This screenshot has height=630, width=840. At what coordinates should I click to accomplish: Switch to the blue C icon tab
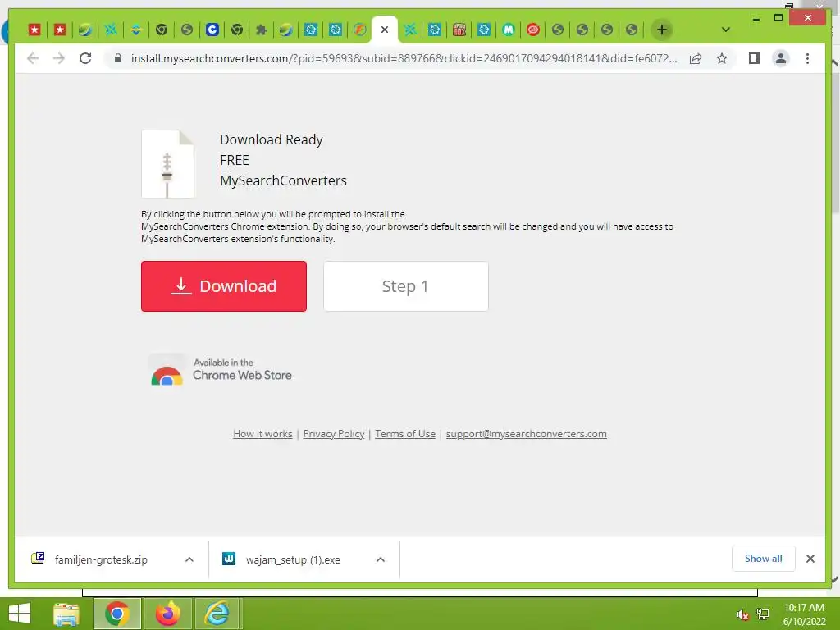coord(212,30)
